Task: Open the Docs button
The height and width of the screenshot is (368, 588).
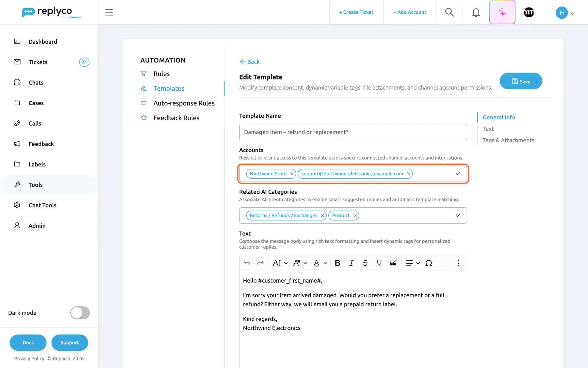Action: (x=28, y=342)
